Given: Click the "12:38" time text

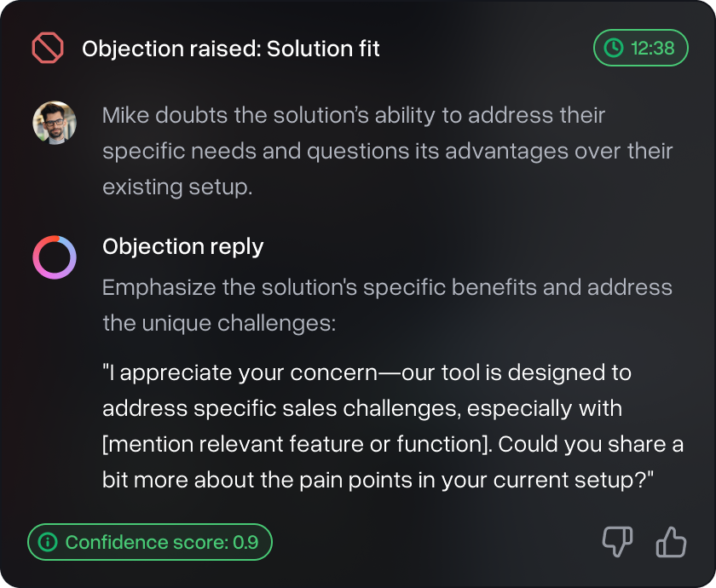Looking at the screenshot, I should point(653,49).
